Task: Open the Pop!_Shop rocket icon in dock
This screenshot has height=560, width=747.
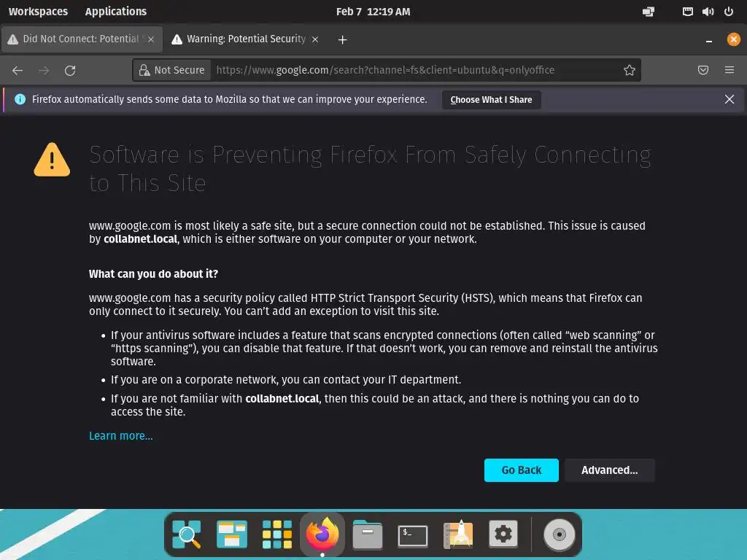Action: click(x=458, y=534)
